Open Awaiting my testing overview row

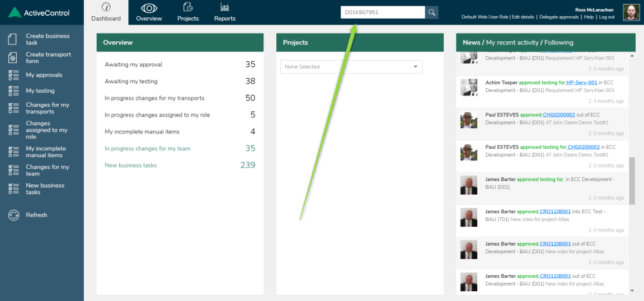click(180, 81)
